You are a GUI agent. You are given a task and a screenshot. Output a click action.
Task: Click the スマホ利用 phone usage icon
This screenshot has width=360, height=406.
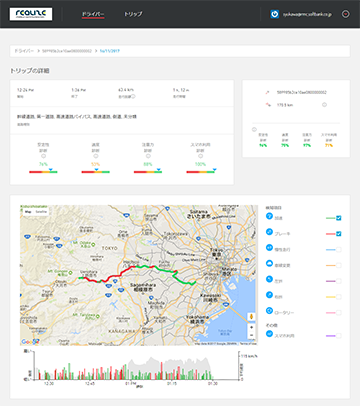[x=269, y=334]
